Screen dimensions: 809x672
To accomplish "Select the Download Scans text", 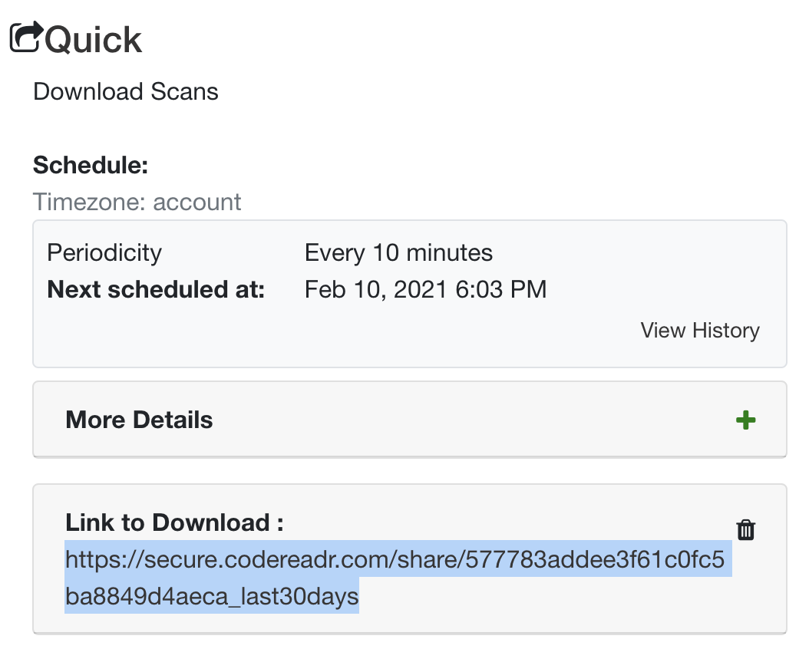I will [x=125, y=92].
